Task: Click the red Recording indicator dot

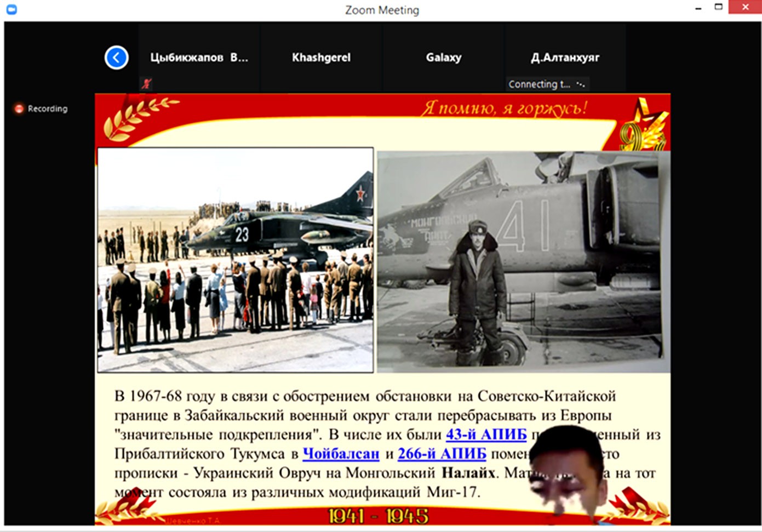Action: pos(19,108)
